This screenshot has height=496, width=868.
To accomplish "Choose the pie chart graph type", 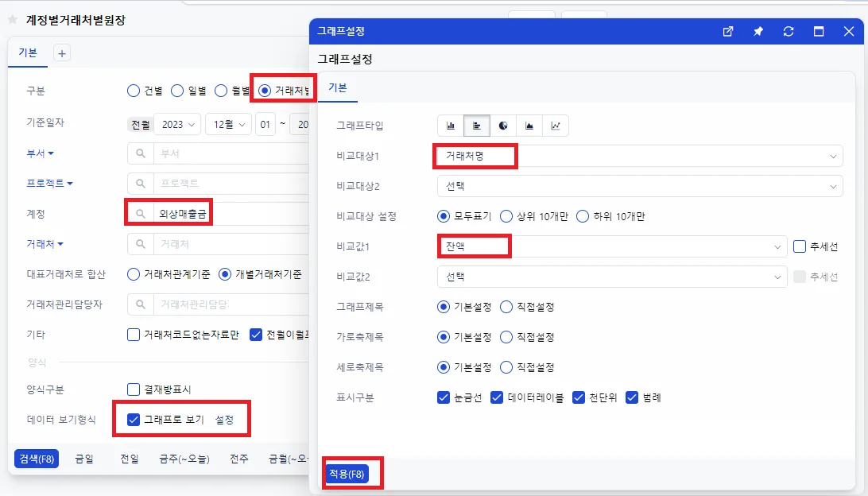I will 502,126.
